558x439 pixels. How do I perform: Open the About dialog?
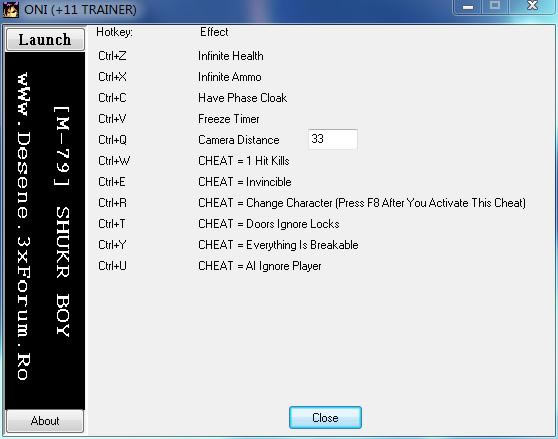(x=45, y=421)
